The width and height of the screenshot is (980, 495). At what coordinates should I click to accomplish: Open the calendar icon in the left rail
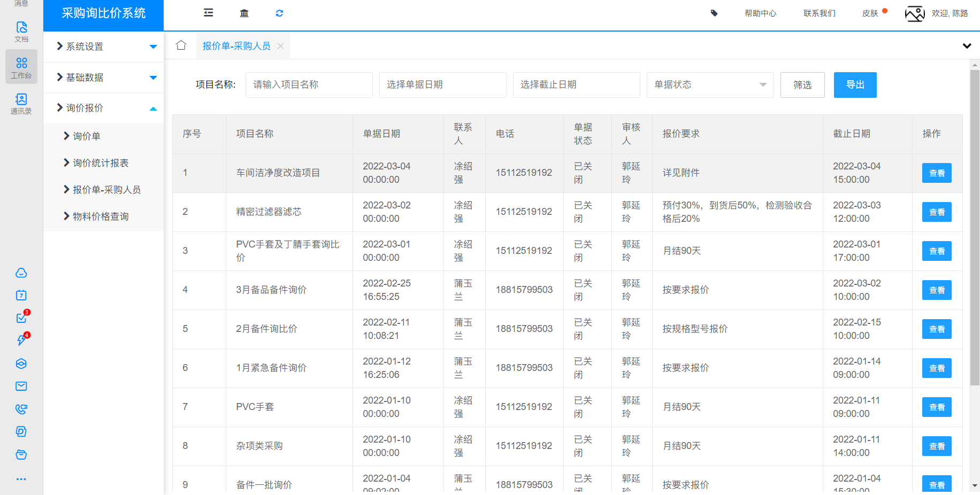[x=21, y=295]
